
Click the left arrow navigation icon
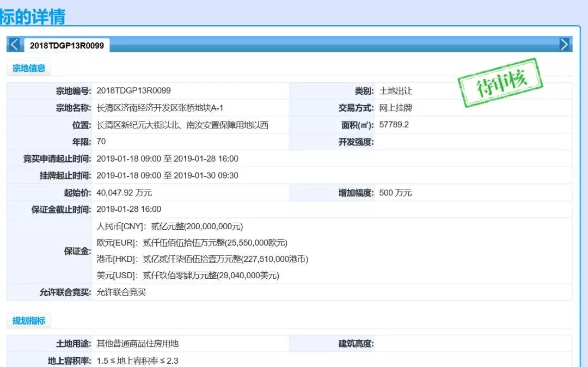point(15,45)
